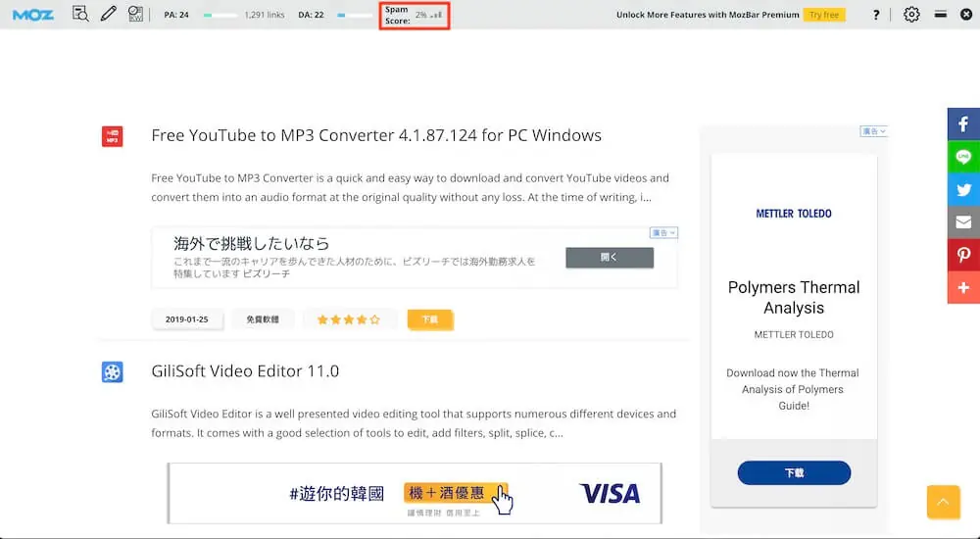Click the MOZ logo in the toolbar
Screen dimensions: 980x539
[x=33, y=15]
